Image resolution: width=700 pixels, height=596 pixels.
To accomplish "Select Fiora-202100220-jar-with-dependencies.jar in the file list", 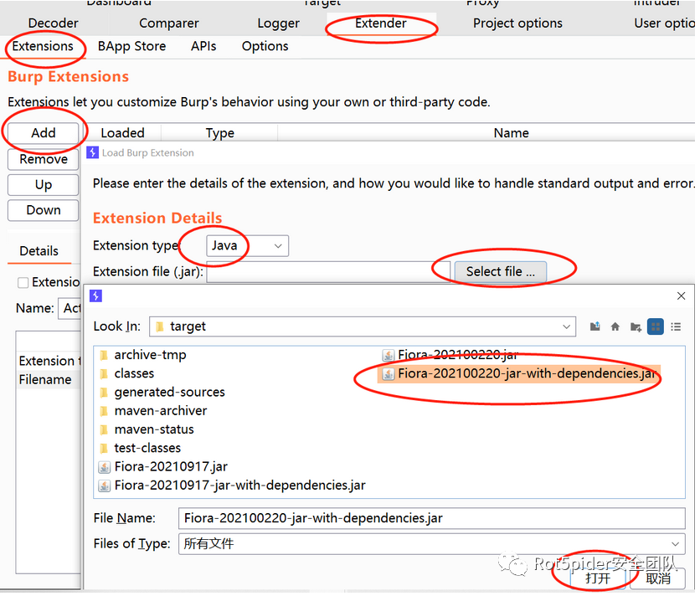I will pos(519,374).
